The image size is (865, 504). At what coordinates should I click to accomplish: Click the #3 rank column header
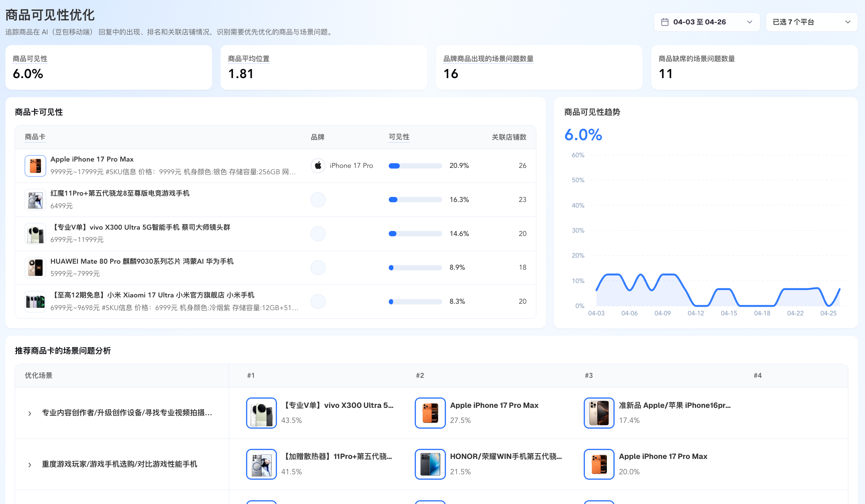tap(589, 376)
